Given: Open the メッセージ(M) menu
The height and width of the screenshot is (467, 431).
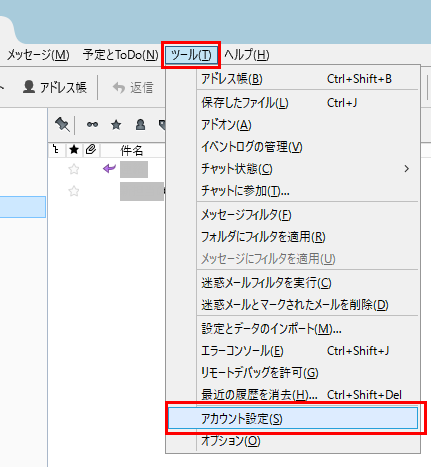Looking at the screenshot, I should [38, 55].
